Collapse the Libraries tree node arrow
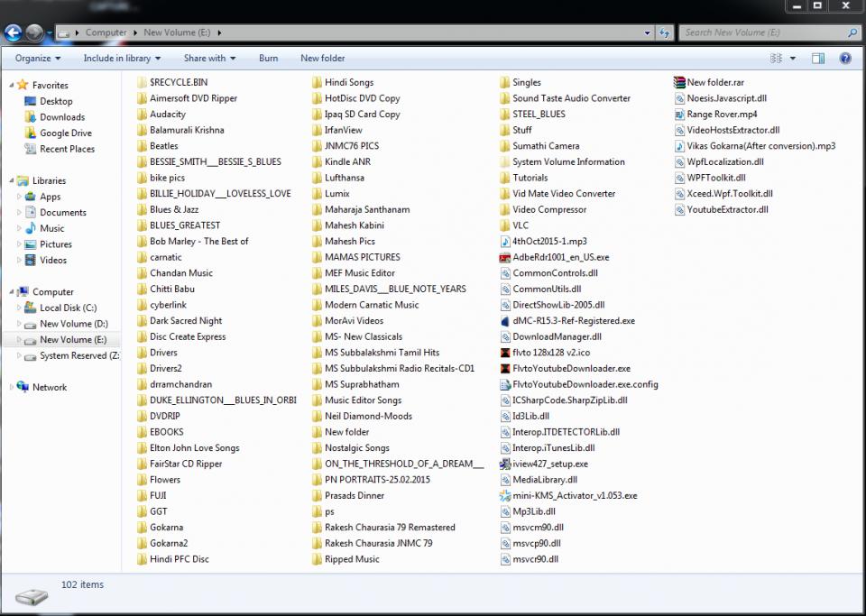This screenshot has height=616, width=866. 13,180
